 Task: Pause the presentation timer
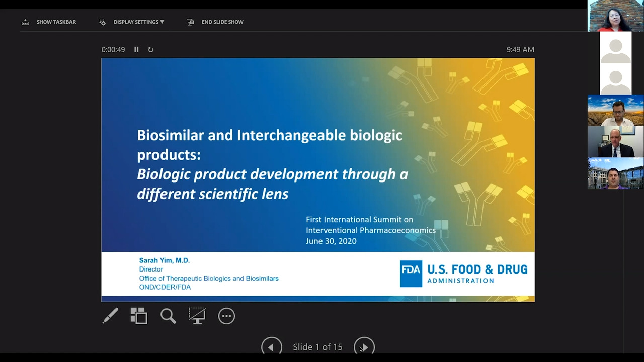click(136, 50)
